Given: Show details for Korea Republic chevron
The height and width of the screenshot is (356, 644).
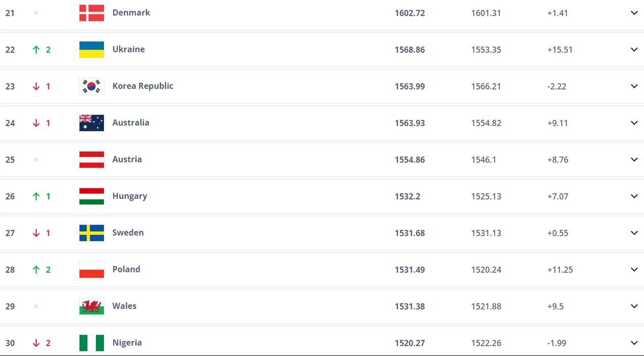Looking at the screenshot, I should click(x=634, y=86).
